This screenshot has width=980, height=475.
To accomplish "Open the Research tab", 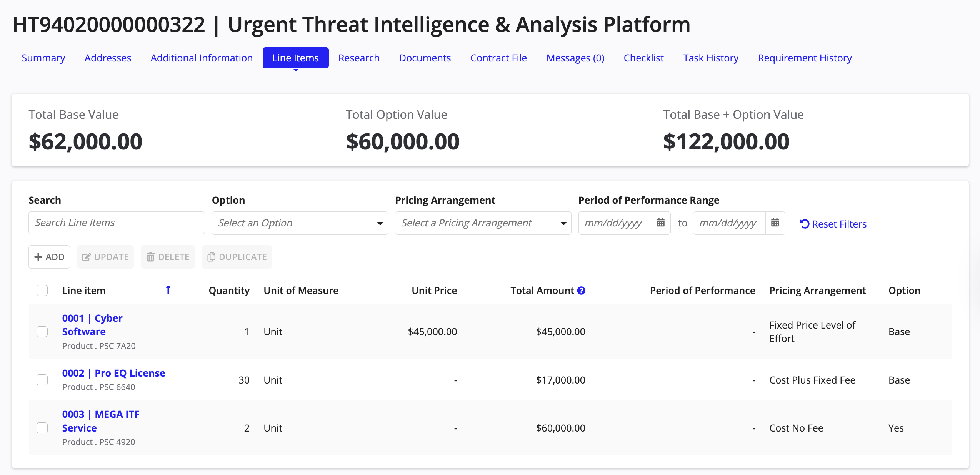I will pos(359,58).
